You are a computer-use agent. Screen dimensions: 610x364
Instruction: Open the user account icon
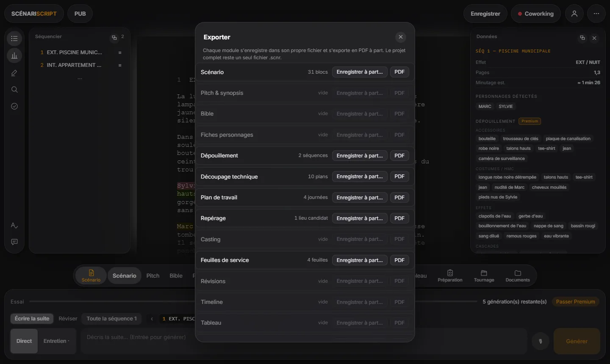point(574,14)
